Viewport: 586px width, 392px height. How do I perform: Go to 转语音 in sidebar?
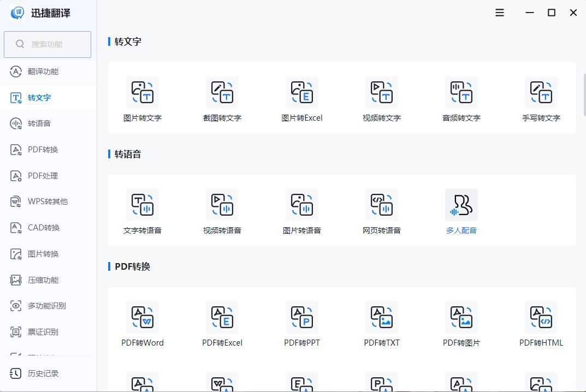[48, 123]
